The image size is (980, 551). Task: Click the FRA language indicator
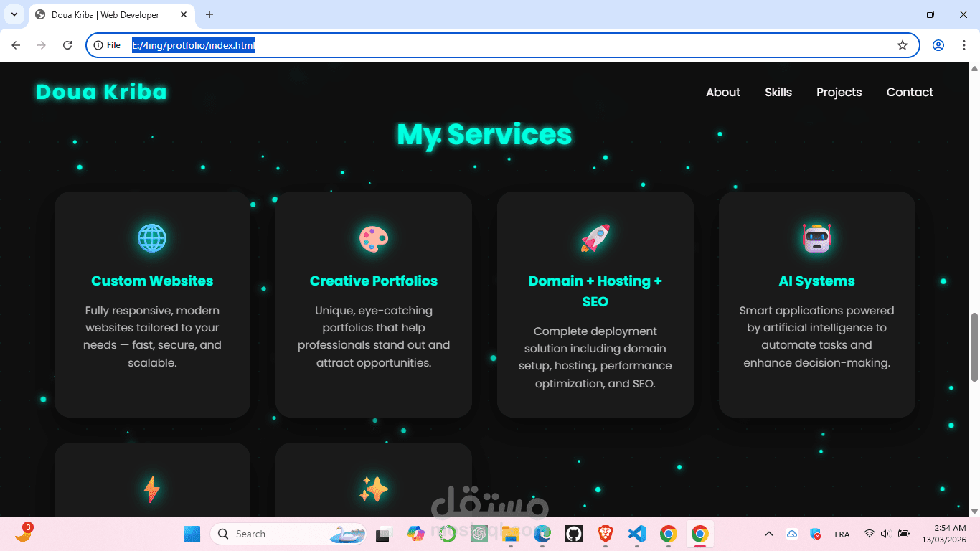pyautogui.click(x=842, y=534)
